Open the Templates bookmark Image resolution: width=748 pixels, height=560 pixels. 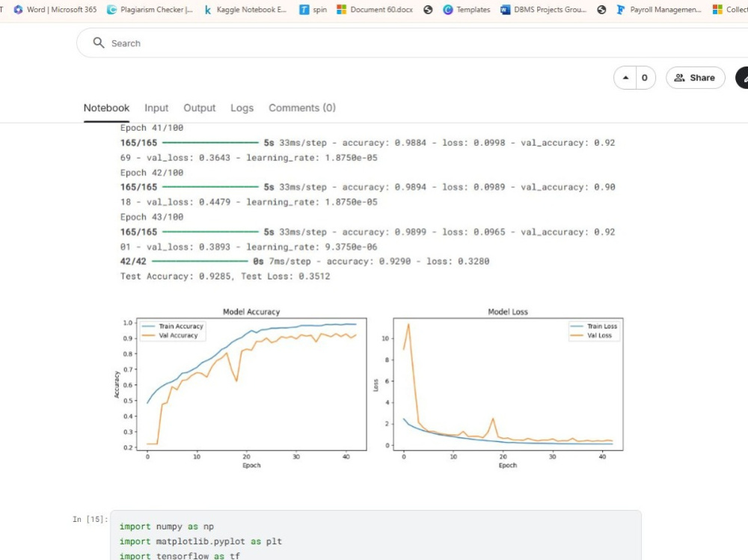(467, 10)
